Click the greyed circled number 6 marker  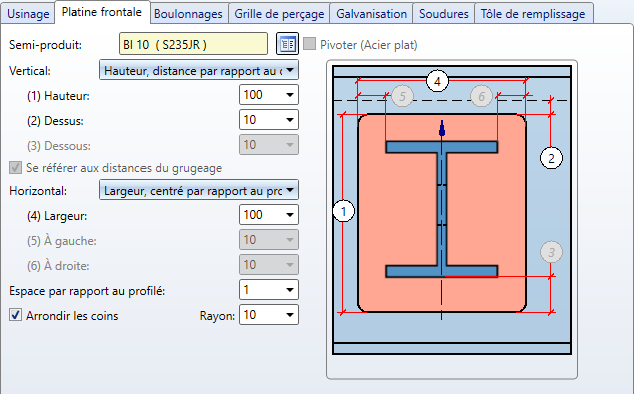point(481,96)
